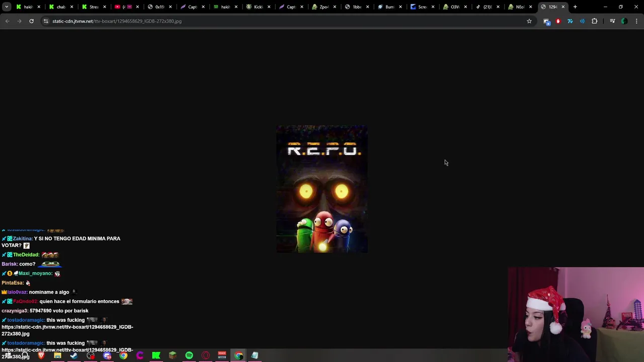The height and width of the screenshot is (362, 644).
Task: Switch to the '0x19' tab
Action: pyautogui.click(x=158, y=7)
